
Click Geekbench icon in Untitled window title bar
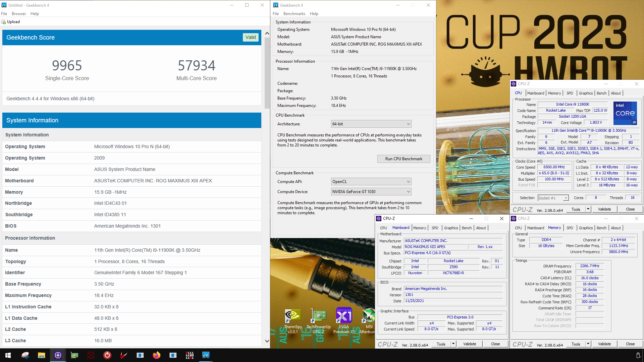4,5
